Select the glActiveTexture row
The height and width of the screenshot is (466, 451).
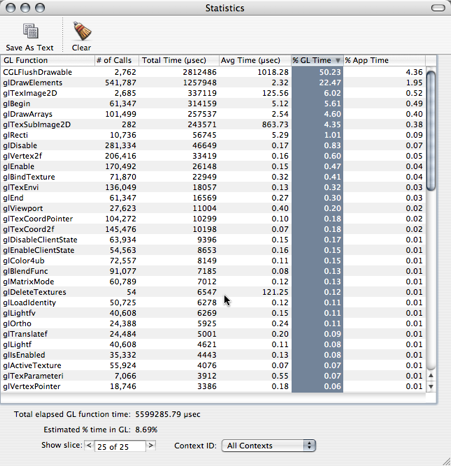pyautogui.click(x=213, y=366)
